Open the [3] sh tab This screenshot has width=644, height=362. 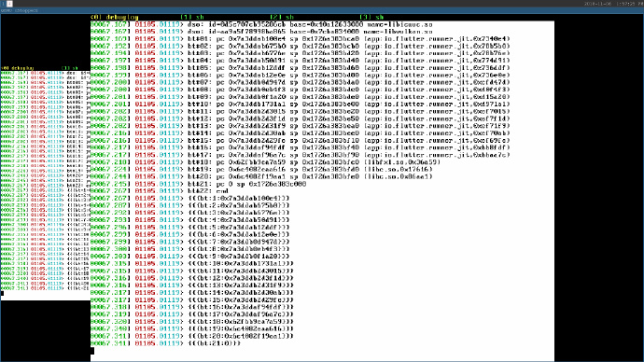[371, 17]
